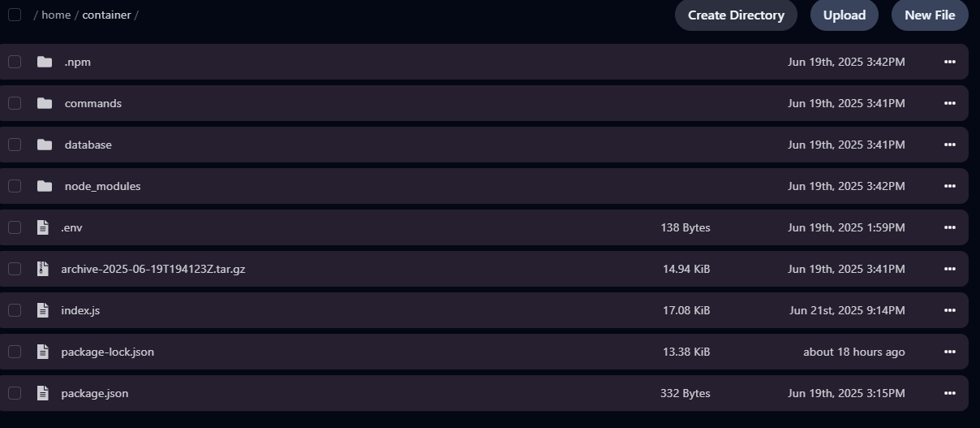The width and height of the screenshot is (980, 428).
Task: Click the .npm folder icon
Action: 45,62
